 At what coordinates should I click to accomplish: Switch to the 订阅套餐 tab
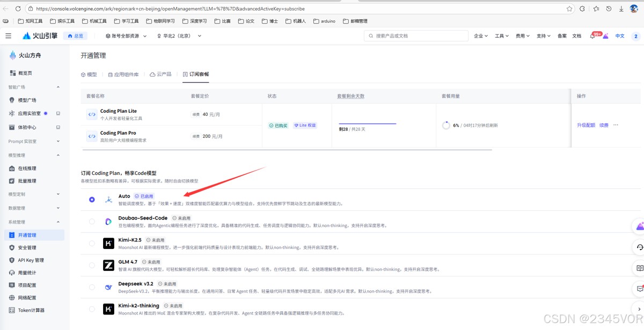[196, 75]
